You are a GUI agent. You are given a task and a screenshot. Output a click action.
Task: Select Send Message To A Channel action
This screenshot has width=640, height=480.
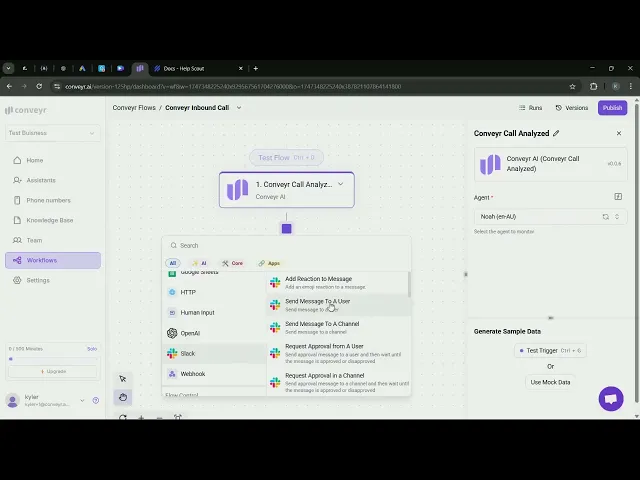[x=338, y=327]
